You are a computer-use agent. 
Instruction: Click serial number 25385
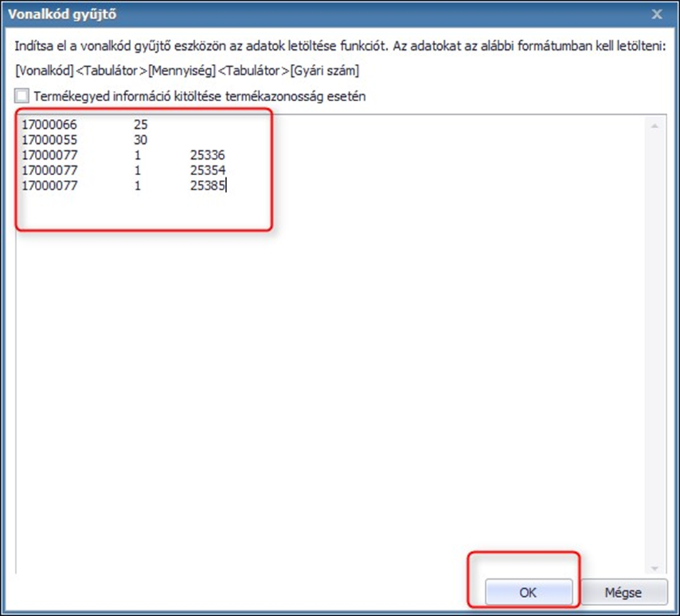[x=207, y=186]
